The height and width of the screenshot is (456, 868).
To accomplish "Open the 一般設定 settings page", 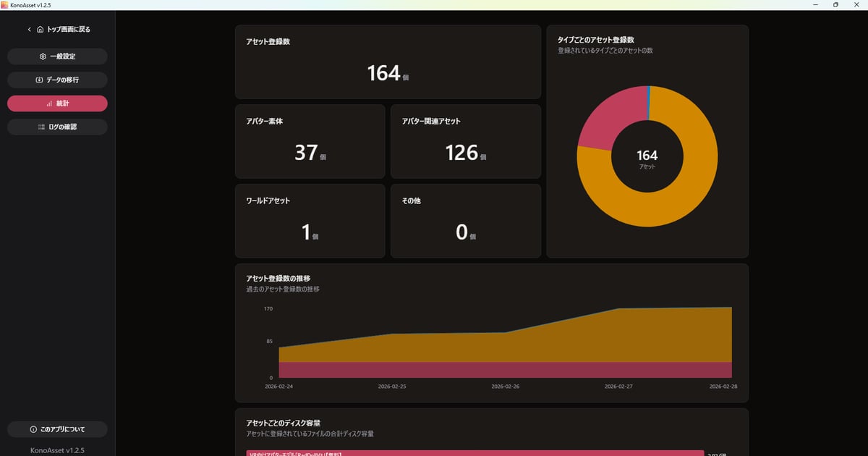I will coord(58,56).
